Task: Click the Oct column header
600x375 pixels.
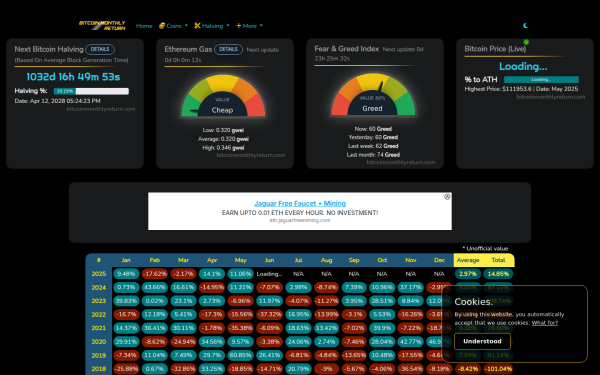Action: 382,260
